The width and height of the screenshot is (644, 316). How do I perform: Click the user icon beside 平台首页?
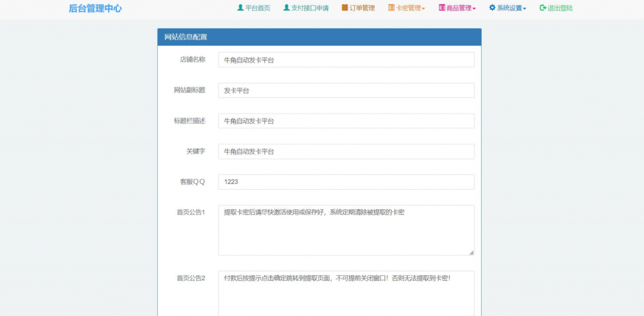(x=240, y=8)
